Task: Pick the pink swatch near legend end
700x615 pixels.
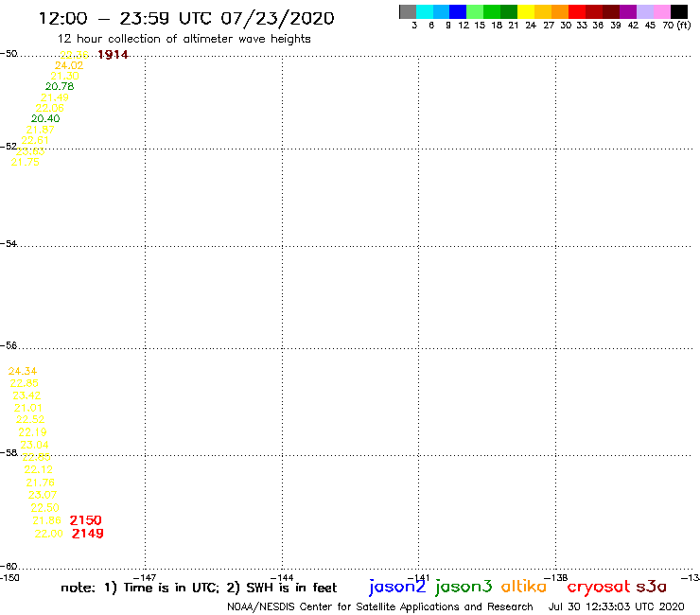Action: coord(661,11)
